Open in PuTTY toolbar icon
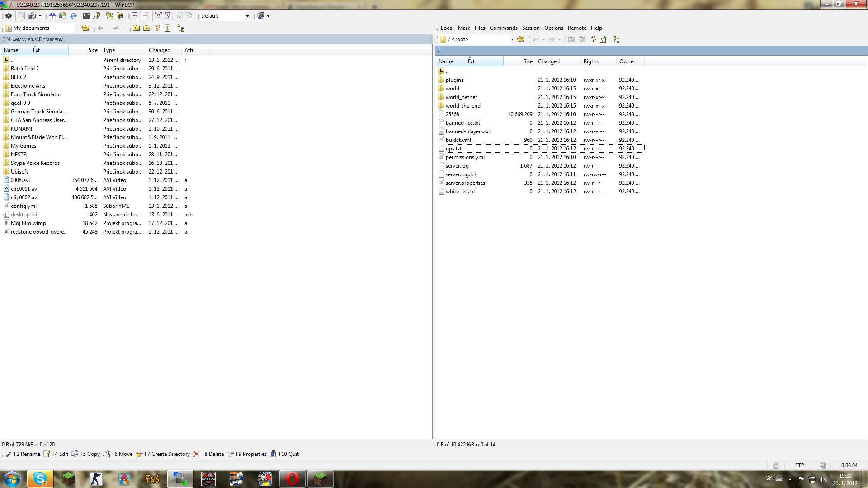Image resolution: width=868 pixels, height=488 pixels. click(x=97, y=16)
